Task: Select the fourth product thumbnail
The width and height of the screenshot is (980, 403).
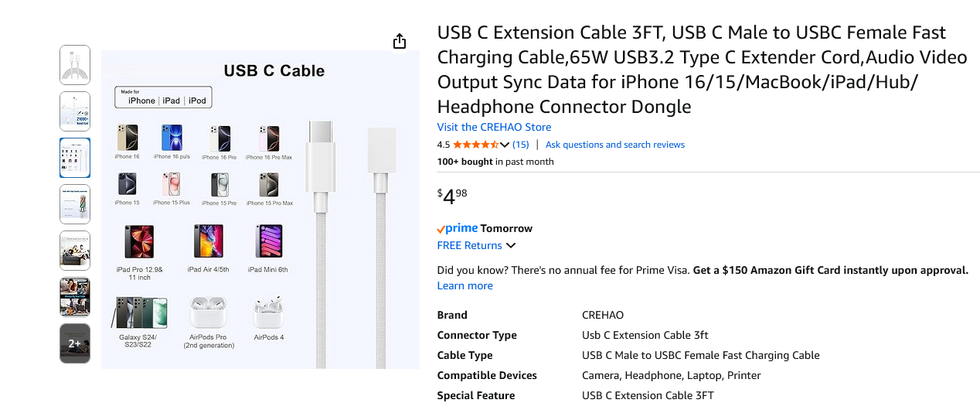Action: (75, 204)
